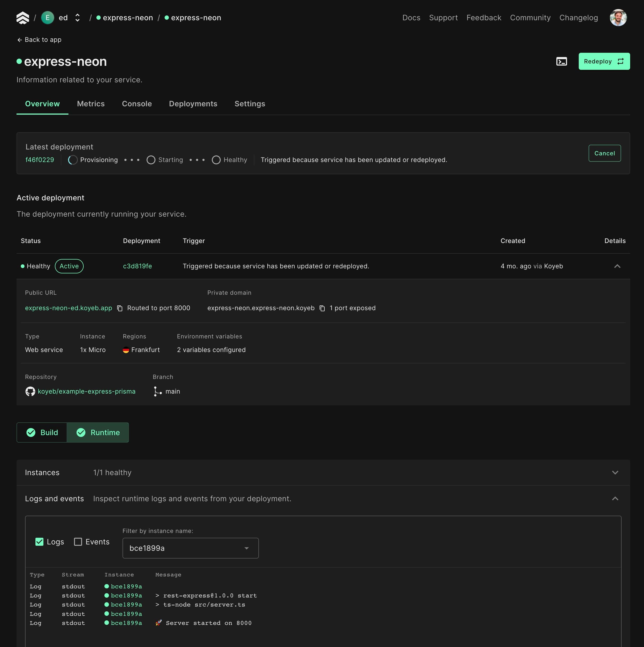Click the express-neon public URL link
Screen dimensions: 644x647
(68, 308)
